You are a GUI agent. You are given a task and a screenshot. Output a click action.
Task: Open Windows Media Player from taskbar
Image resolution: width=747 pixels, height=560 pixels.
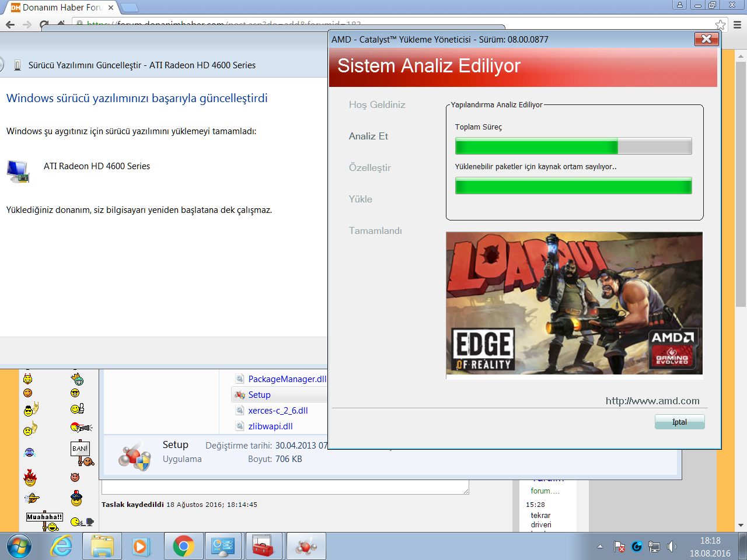(x=140, y=547)
